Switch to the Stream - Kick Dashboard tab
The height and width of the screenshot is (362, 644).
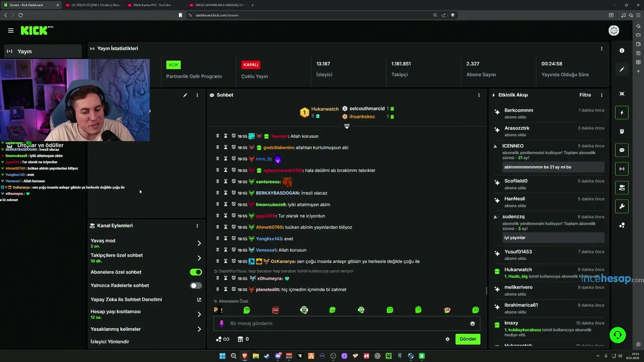(31, 5)
